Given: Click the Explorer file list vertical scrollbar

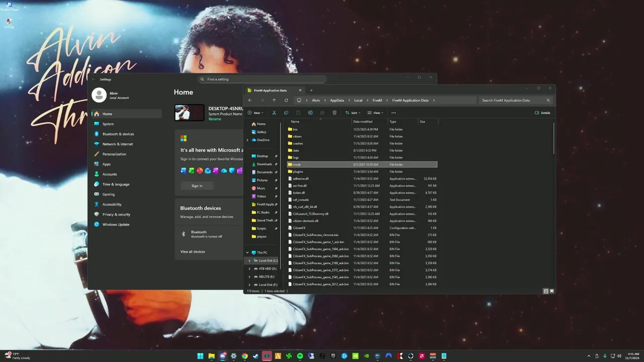Looking at the screenshot, I should 554,138.
